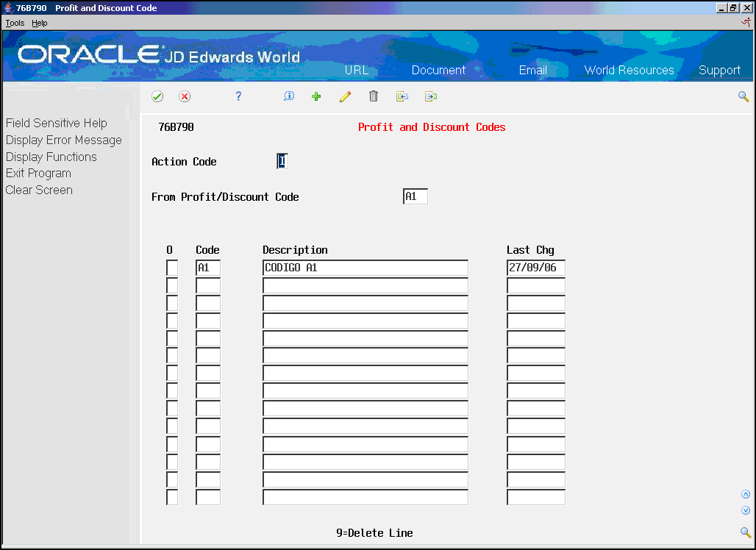Click the red X cancel icon
Screen dimensions: 756x550
tap(184, 96)
